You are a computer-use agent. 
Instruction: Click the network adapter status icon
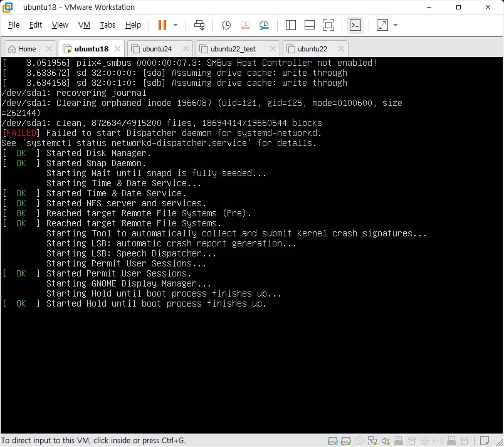(x=372, y=441)
